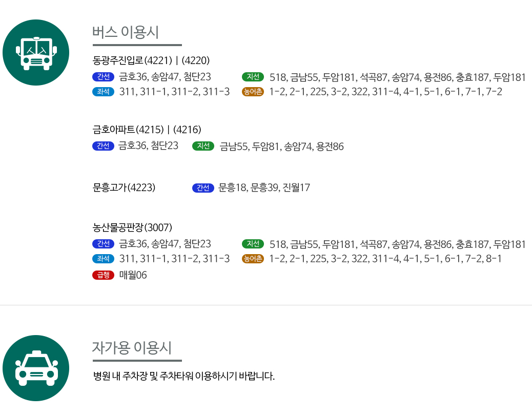This screenshot has width=532, height=415.
Task: Click the 문흥18, 문흥39, 진월17 route list
Action: tap(264, 188)
